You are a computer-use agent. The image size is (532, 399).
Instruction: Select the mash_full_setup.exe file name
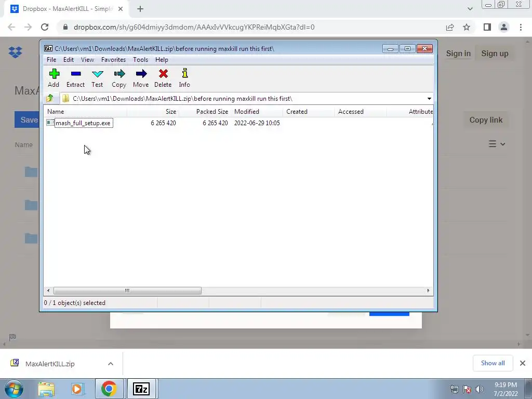point(83,123)
